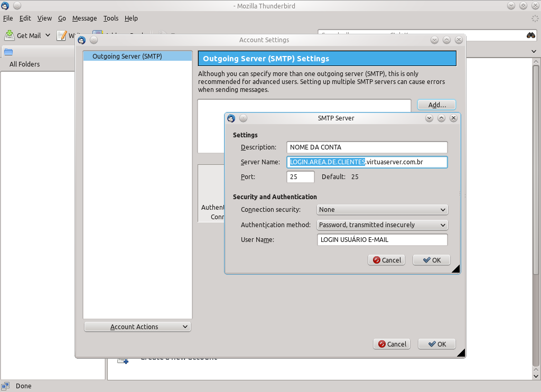Open the Help menu
541x392 pixels.
coord(131,18)
